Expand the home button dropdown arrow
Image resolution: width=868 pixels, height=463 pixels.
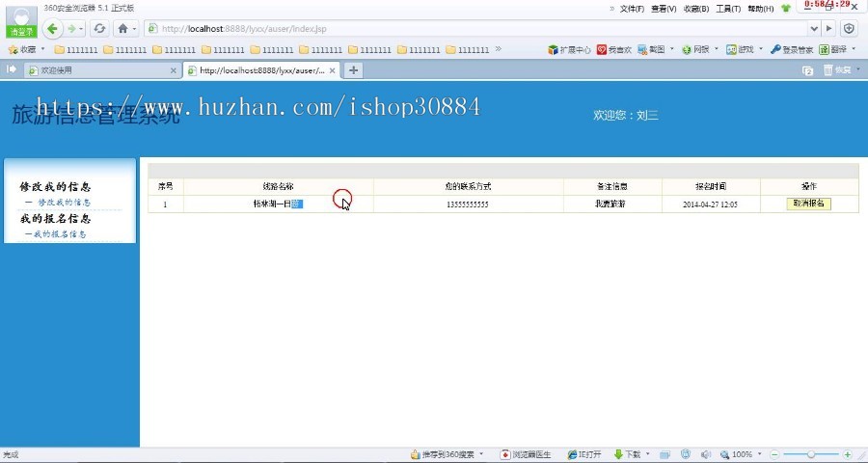(134, 28)
